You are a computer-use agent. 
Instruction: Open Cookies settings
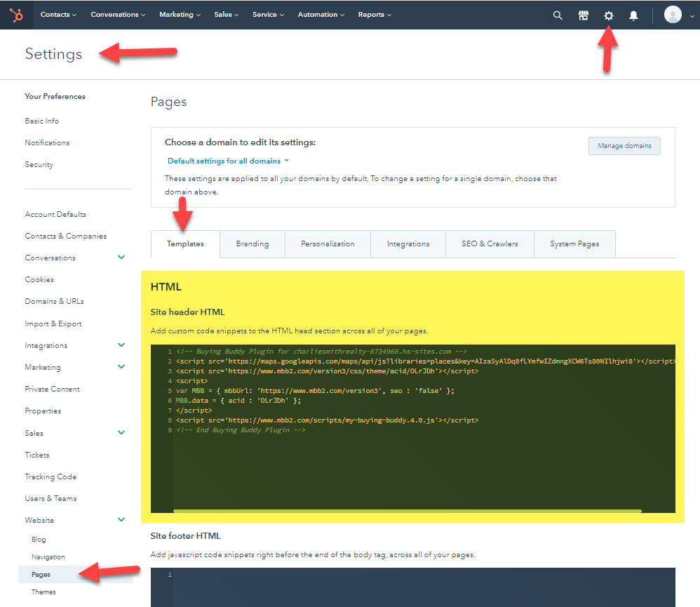pyautogui.click(x=39, y=279)
